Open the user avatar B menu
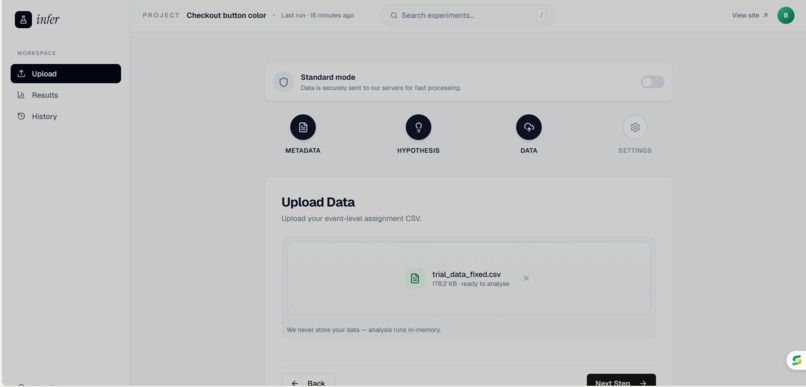Image resolution: width=806 pixels, height=387 pixels. [x=785, y=15]
